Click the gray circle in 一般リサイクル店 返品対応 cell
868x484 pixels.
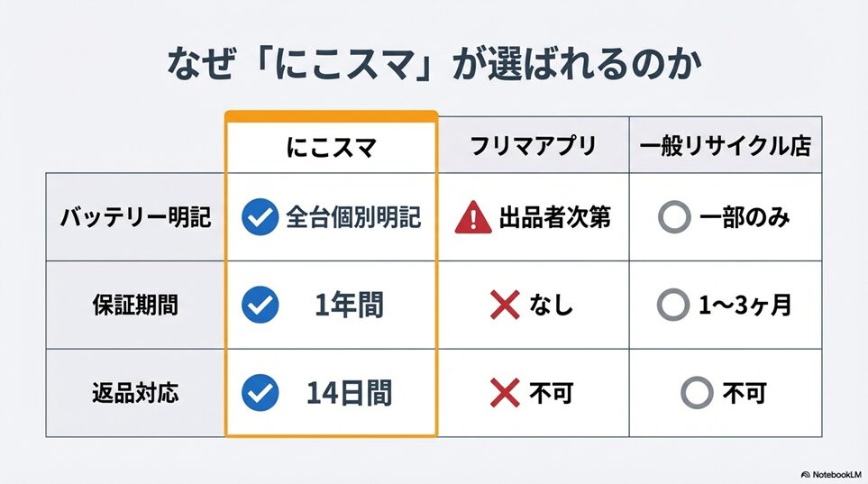(x=696, y=393)
